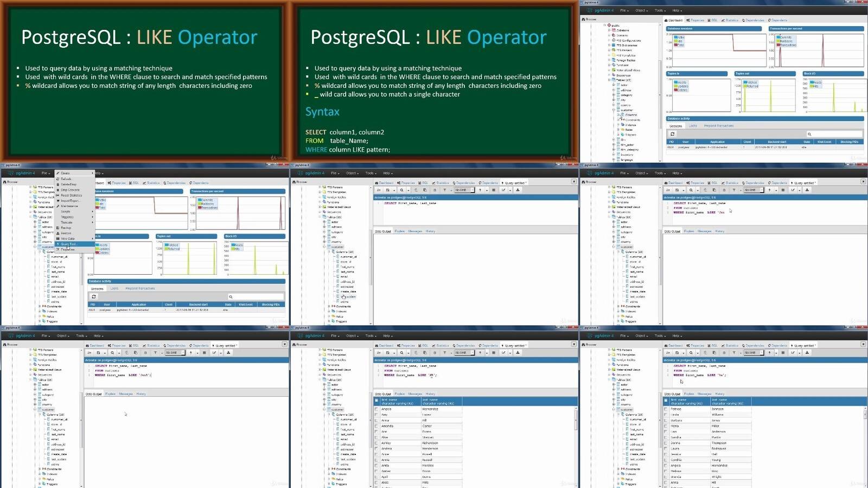868x488 pixels.
Task: Click Filter funnel icon in the Patricia Johnson results window
Action: [x=734, y=353]
